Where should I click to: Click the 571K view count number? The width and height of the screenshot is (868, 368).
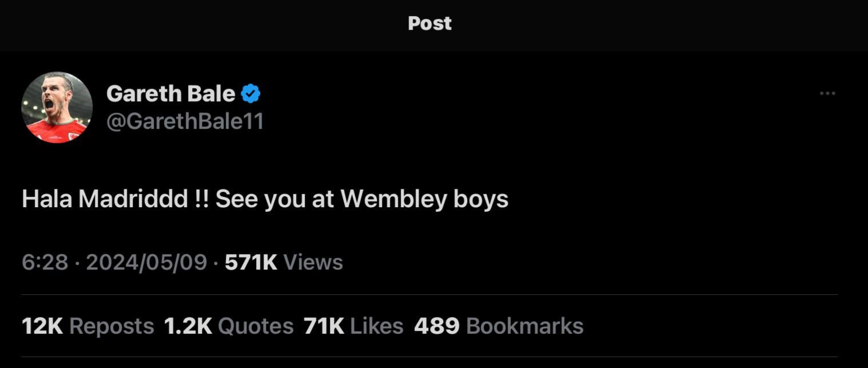click(x=250, y=262)
